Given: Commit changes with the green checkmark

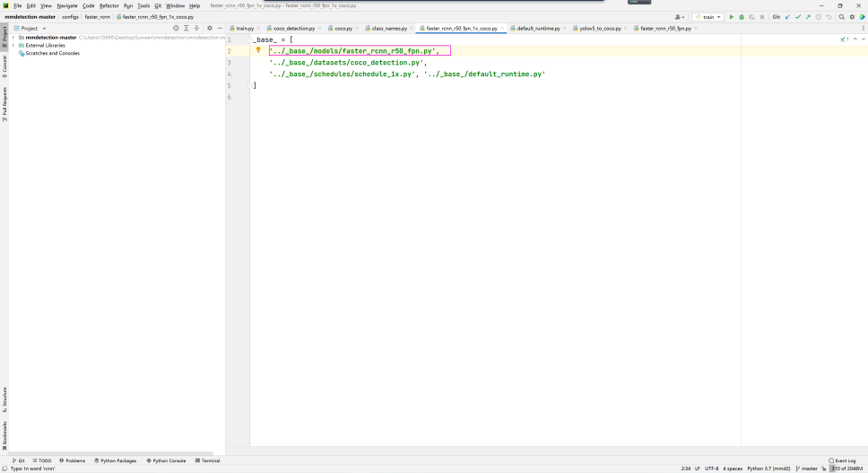Looking at the screenshot, I should [798, 17].
